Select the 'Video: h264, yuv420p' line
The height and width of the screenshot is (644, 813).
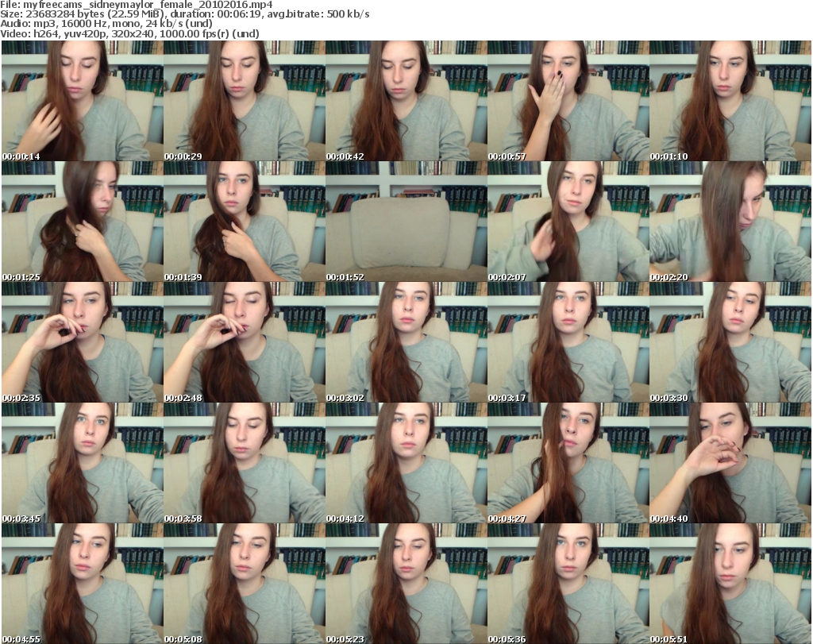pos(129,33)
